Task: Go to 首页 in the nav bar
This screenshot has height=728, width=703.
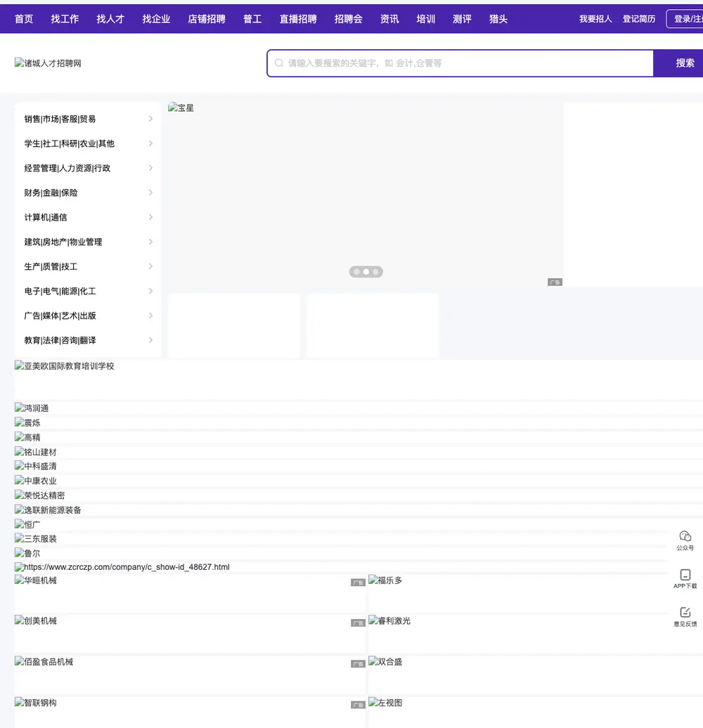Action: coord(24,19)
